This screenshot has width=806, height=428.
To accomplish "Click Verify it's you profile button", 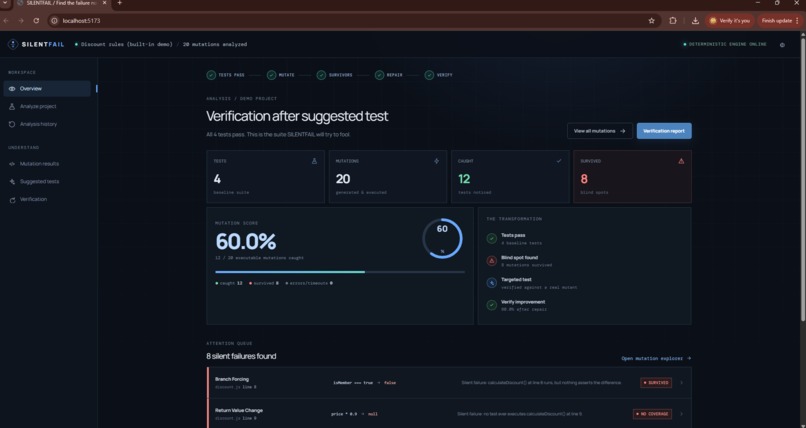I will pyautogui.click(x=729, y=21).
